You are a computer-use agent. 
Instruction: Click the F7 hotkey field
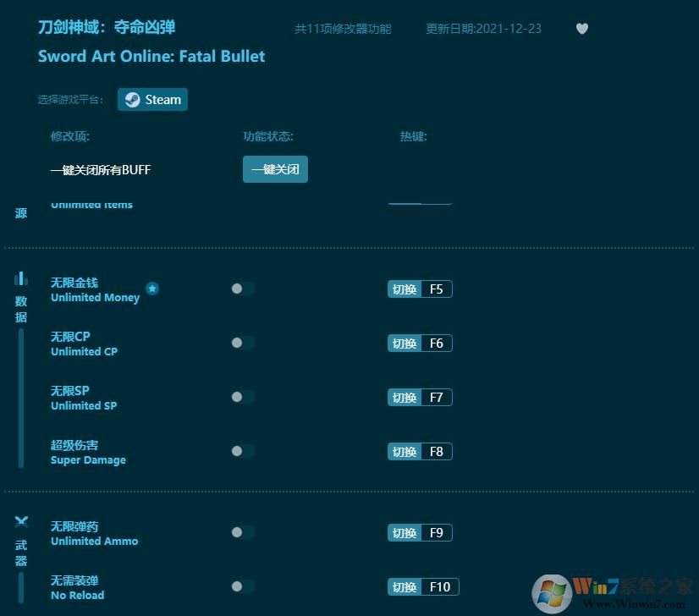point(437,398)
